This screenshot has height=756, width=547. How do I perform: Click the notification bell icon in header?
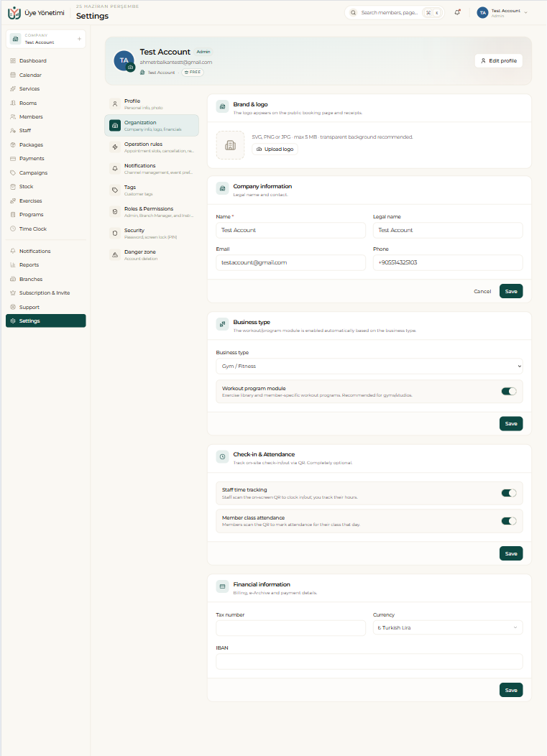[x=457, y=12]
